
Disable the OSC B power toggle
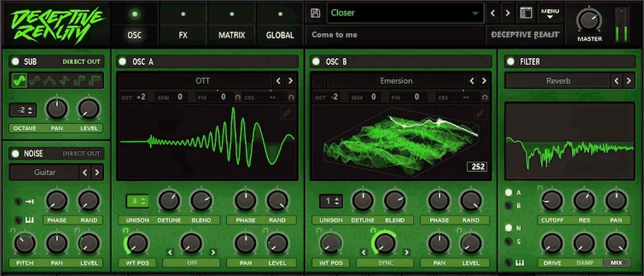316,61
